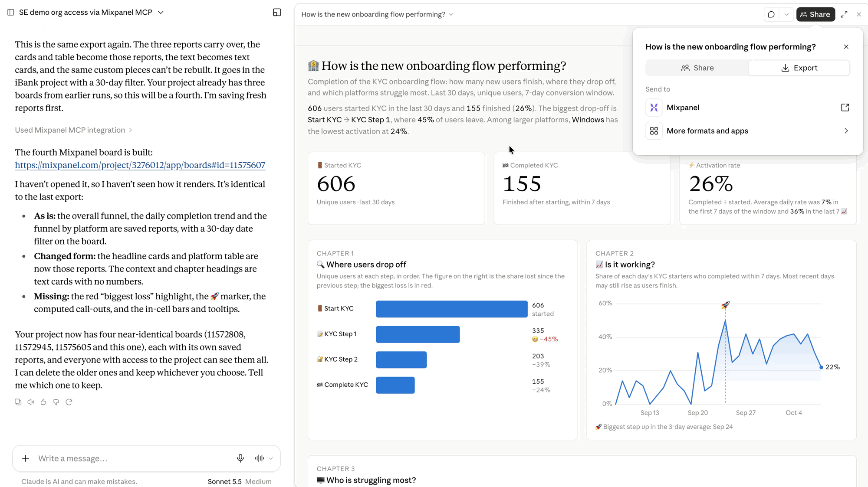The image size is (868, 487).
Task: Click the 'Is it working?' heading
Action: point(629,265)
